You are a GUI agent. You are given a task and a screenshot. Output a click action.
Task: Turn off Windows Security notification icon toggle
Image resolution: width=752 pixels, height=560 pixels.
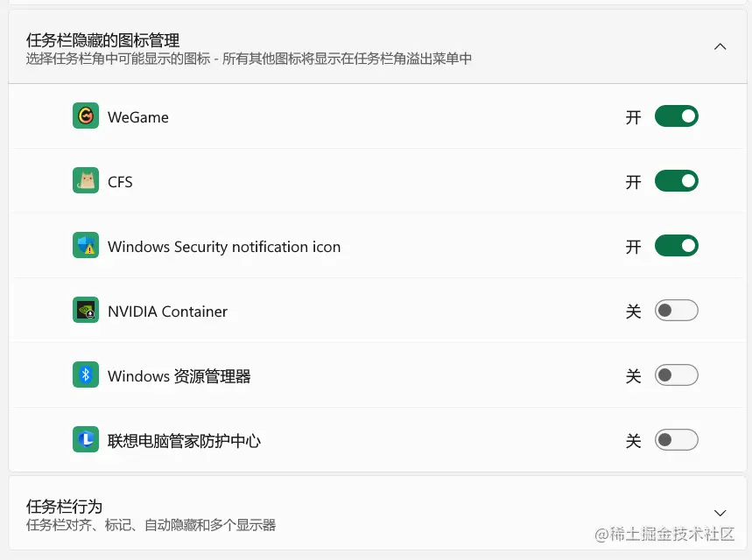click(x=676, y=246)
